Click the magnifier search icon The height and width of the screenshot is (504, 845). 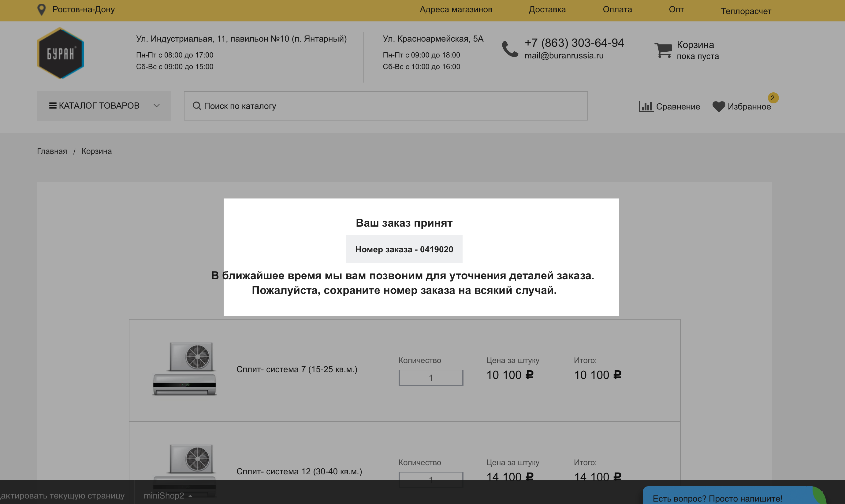coord(196,106)
